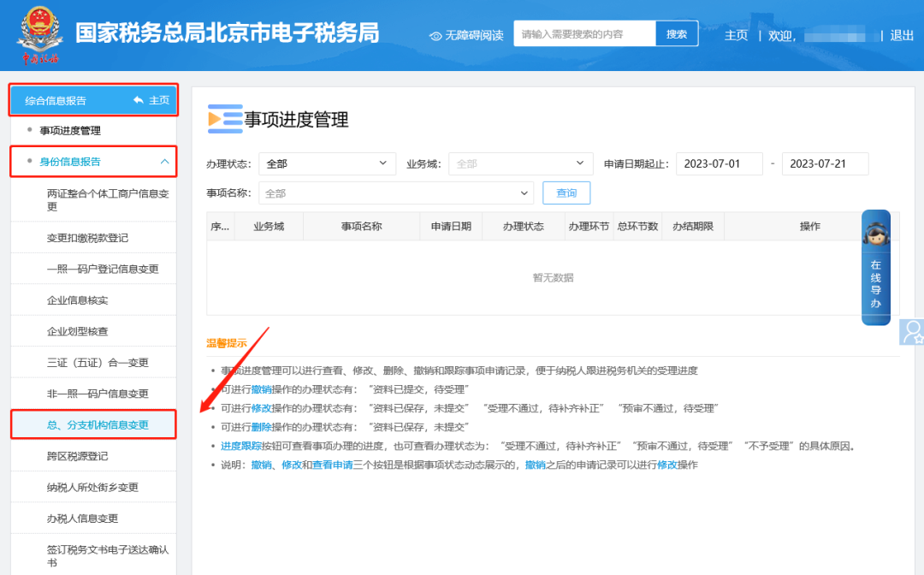Screen dimensions: 924x575
Task: Open 事项进度管理 in the sidebar
Action: tap(70, 131)
